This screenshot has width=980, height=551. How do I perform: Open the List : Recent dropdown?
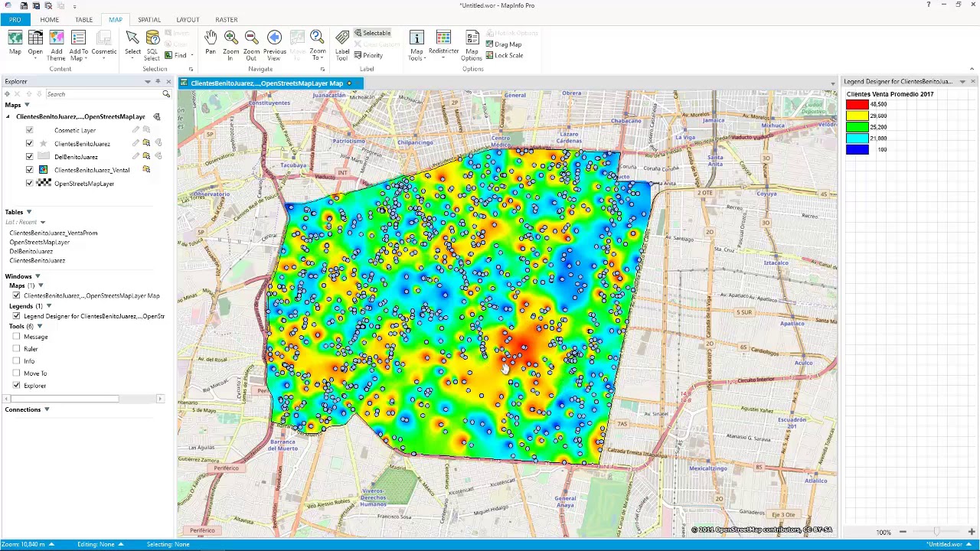pos(42,222)
